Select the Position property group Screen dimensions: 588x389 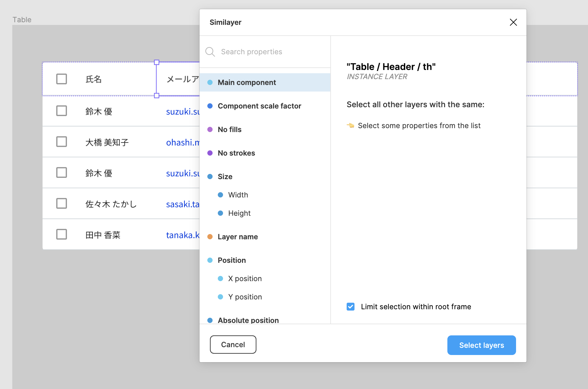pos(232,260)
